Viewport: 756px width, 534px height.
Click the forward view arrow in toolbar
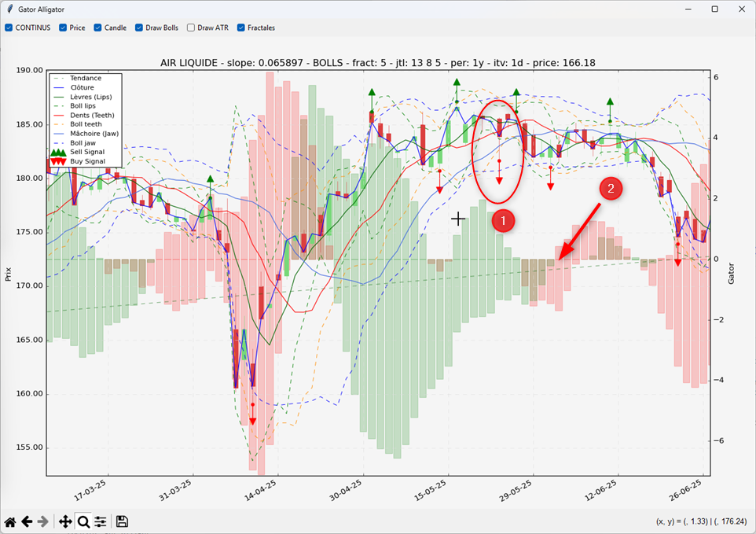click(43, 521)
